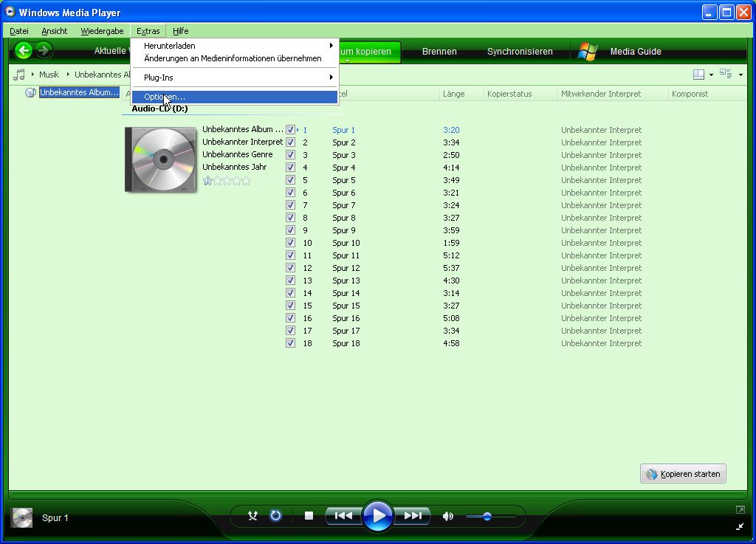
Task: Open the dropdown arrow under the kopieren tab
Action: coord(347,61)
